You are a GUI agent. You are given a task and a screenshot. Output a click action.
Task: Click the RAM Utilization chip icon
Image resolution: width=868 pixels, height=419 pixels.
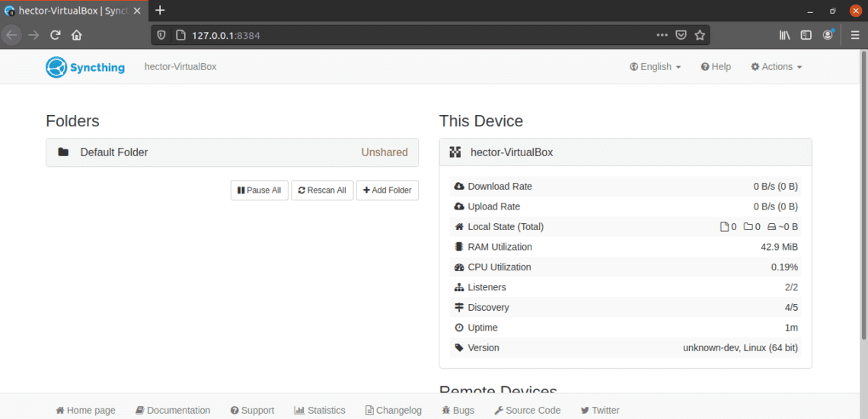458,247
